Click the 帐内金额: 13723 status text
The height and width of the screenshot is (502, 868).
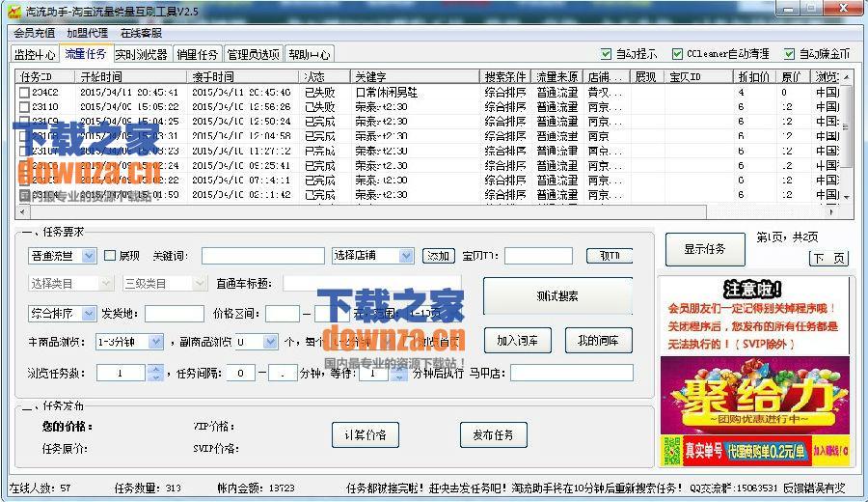[x=256, y=488]
